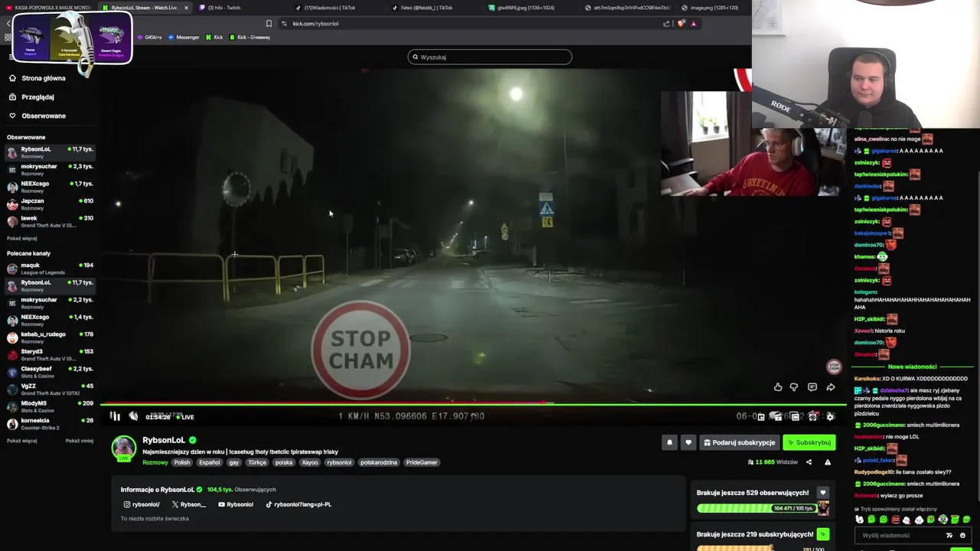Open the Rybsonlol YouTube link
This screenshot has width=980, height=551.
(x=236, y=504)
